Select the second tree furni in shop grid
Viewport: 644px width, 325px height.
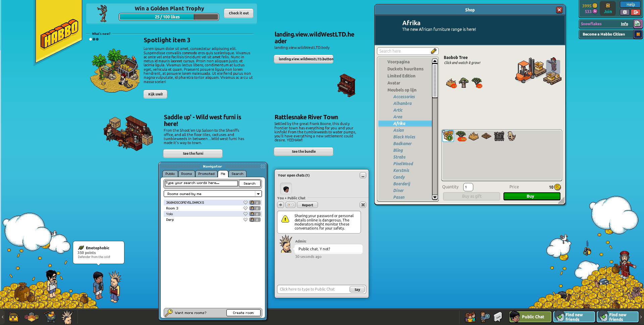(461, 136)
